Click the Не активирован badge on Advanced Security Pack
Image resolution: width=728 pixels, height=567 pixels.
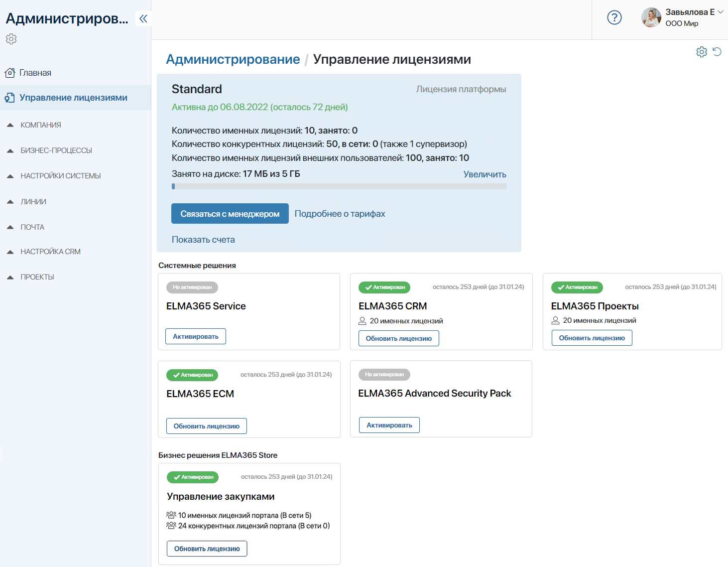pyautogui.click(x=384, y=375)
